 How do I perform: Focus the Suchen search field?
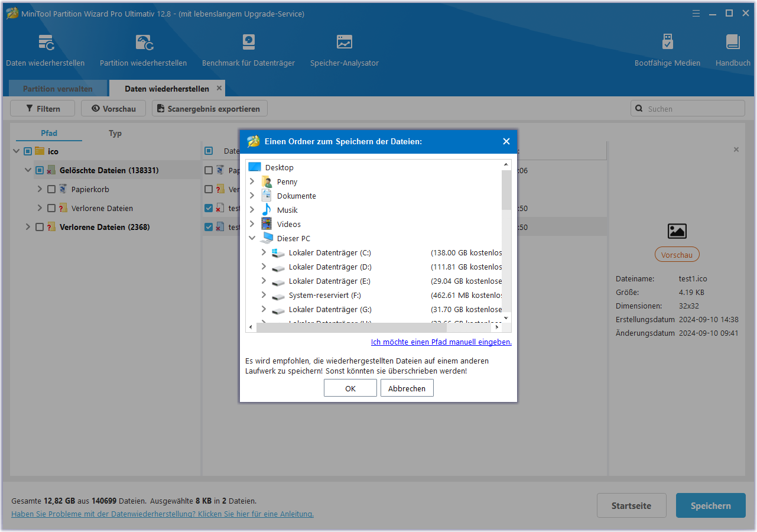click(x=688, y=109)
